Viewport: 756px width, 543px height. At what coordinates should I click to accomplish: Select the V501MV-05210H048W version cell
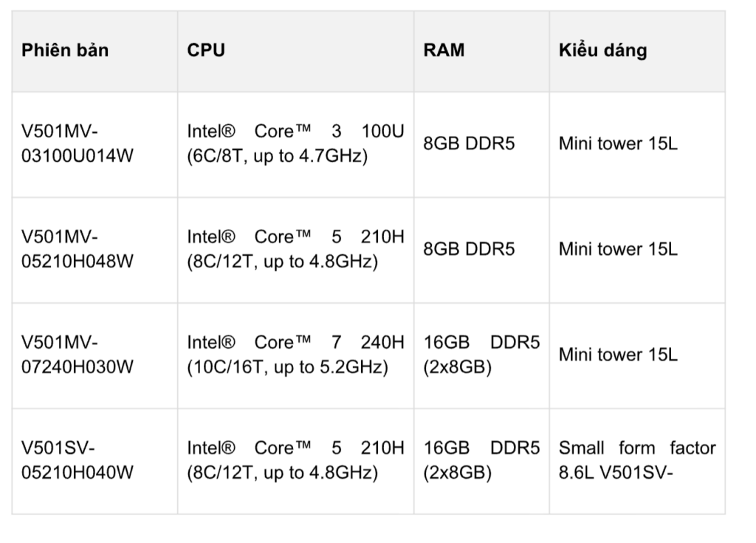point(78,250)
